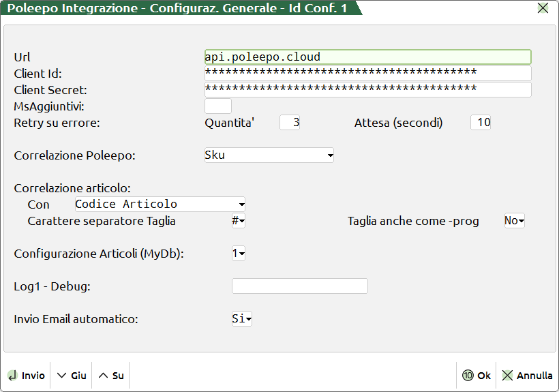The height and width of the screenshot is (392, 559).
Task: Focus the Client Secret field
Action: click(367, 90)
